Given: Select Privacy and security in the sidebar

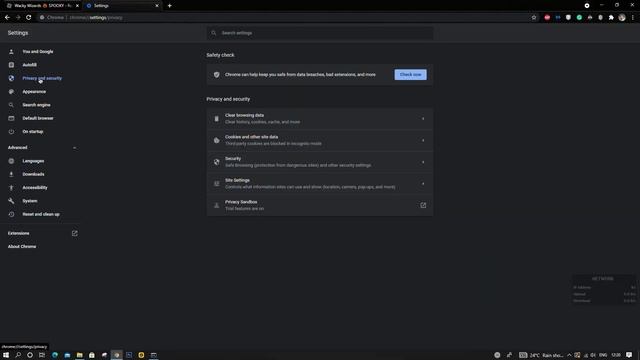Looking at the screenshot, I should 42,78.
